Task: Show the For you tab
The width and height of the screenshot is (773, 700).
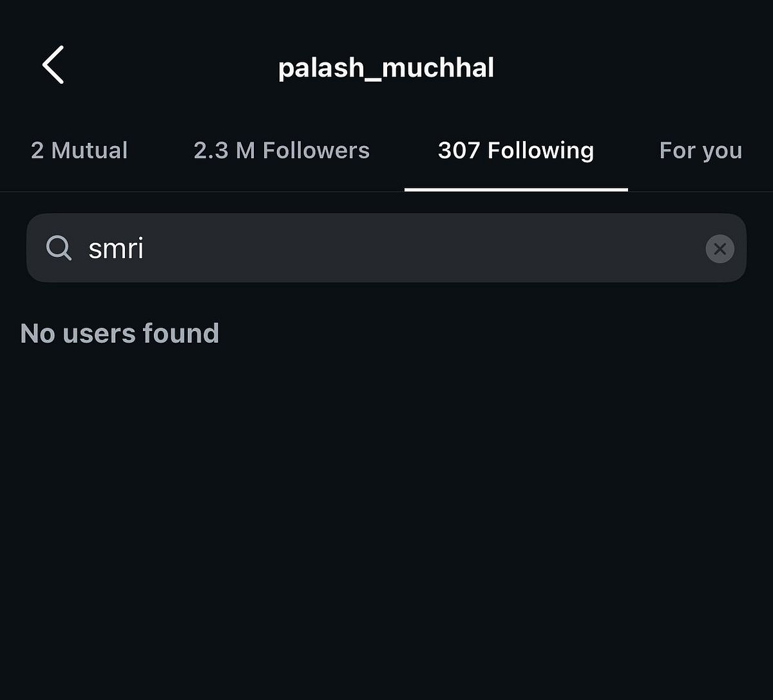Action: pos(700,151)
